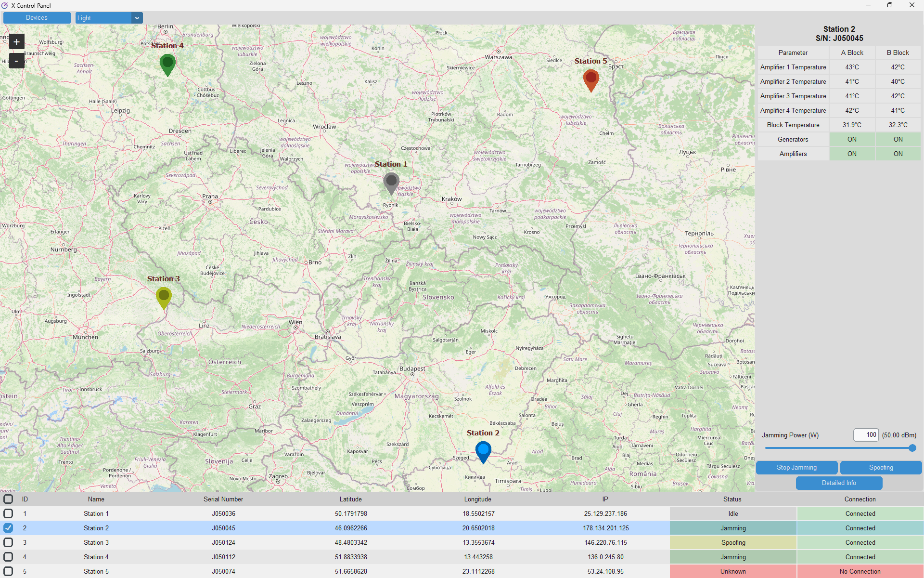Click IP address 136.0.245.80

[x=605, y=557]
